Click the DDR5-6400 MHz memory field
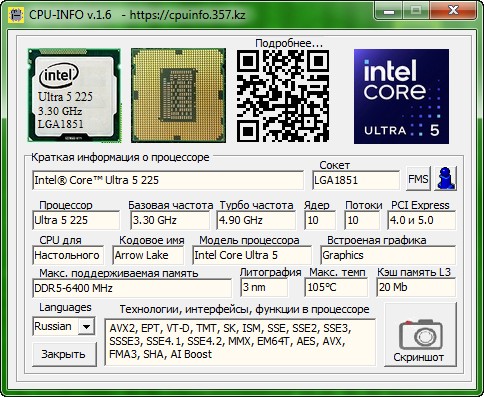This screenshot has width=484, height=397. coord(132,288)
